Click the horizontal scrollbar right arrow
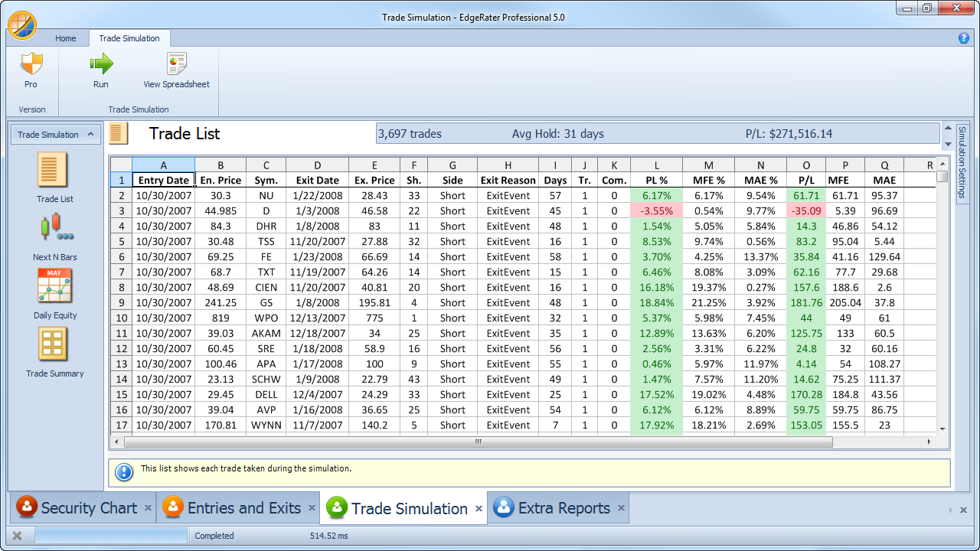Image resolution: width=980 pixels, height=551 pixels. click(929, 442)
